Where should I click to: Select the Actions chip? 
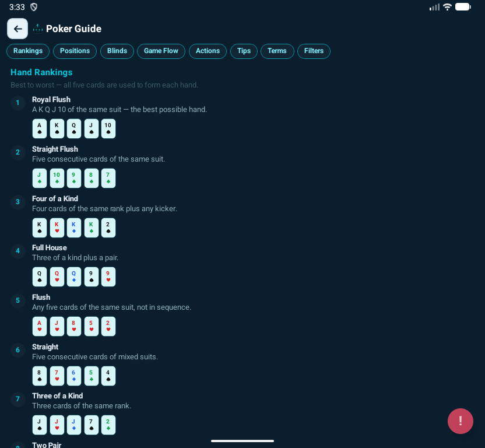coord(208,51)
